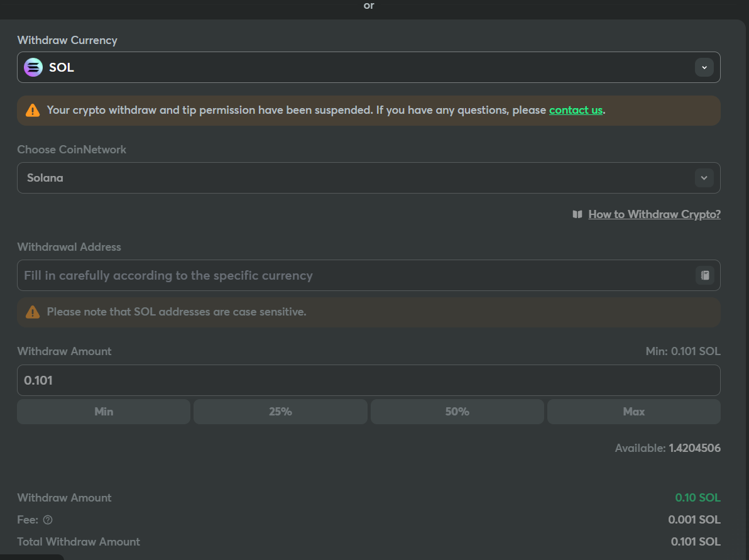The width and height of the screenshot is (749, 560).
Task: Set amount with the 50% button
Action: tap(457, 412)
